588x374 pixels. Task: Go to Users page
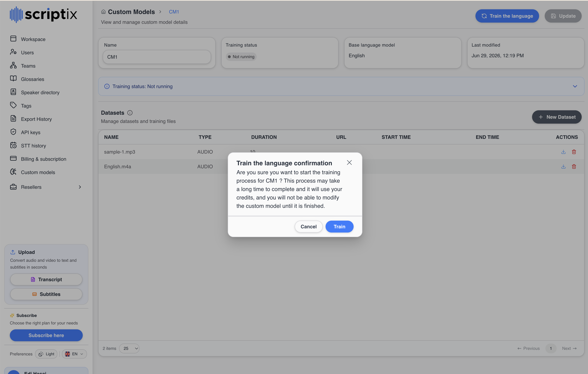pyautogui.click(x=27, y=52)
